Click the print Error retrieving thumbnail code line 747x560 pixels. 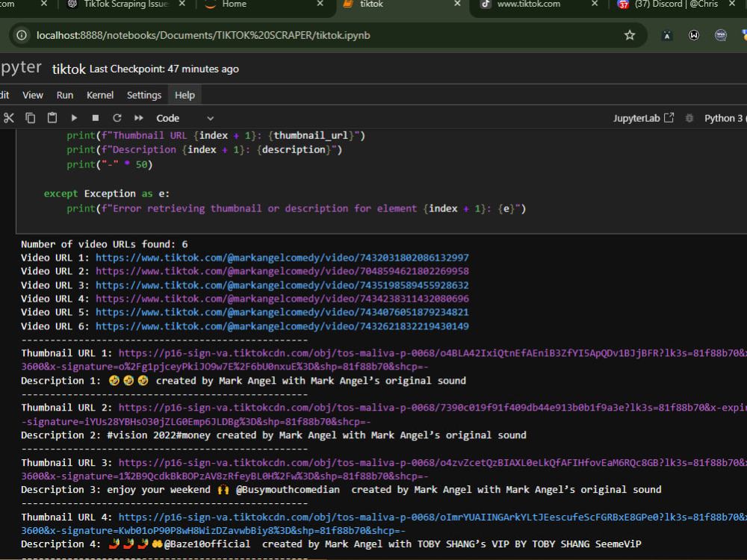(297, 208)
